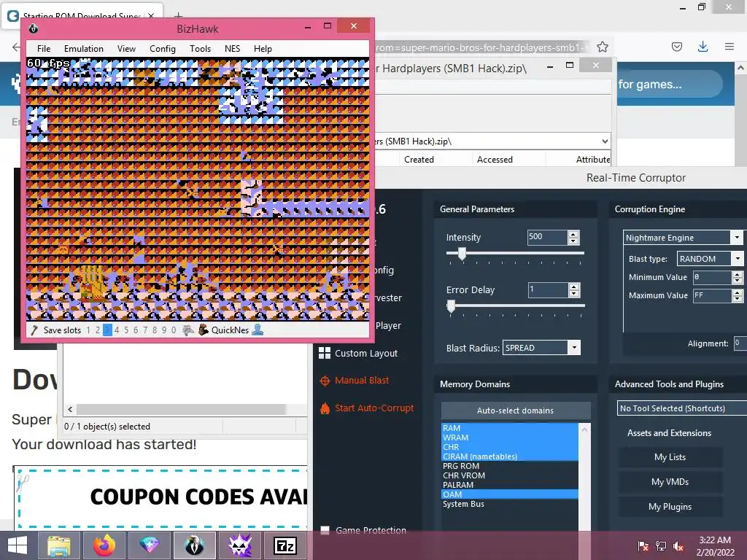
Task: Go back in Firefox browser
Action: [x=16, y=47]
